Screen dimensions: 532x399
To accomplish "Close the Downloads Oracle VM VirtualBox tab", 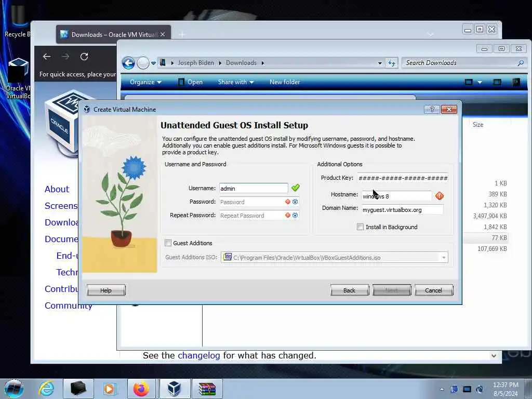I will click(163, 34).
